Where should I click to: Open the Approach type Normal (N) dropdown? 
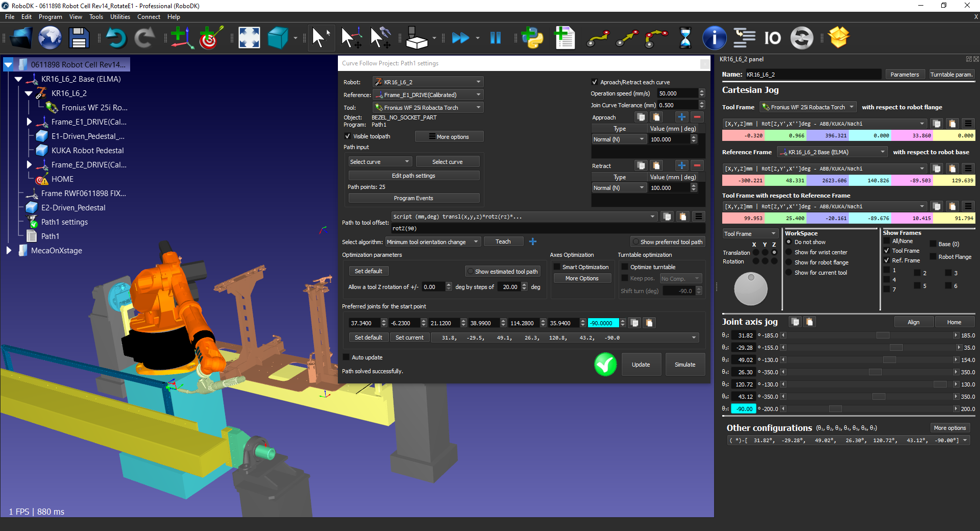point(619,139)
